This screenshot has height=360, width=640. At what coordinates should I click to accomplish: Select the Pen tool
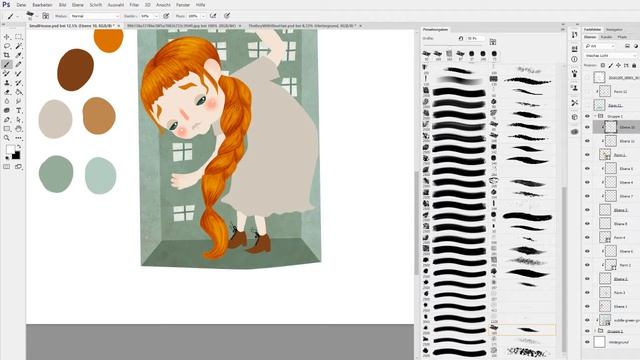7,120
